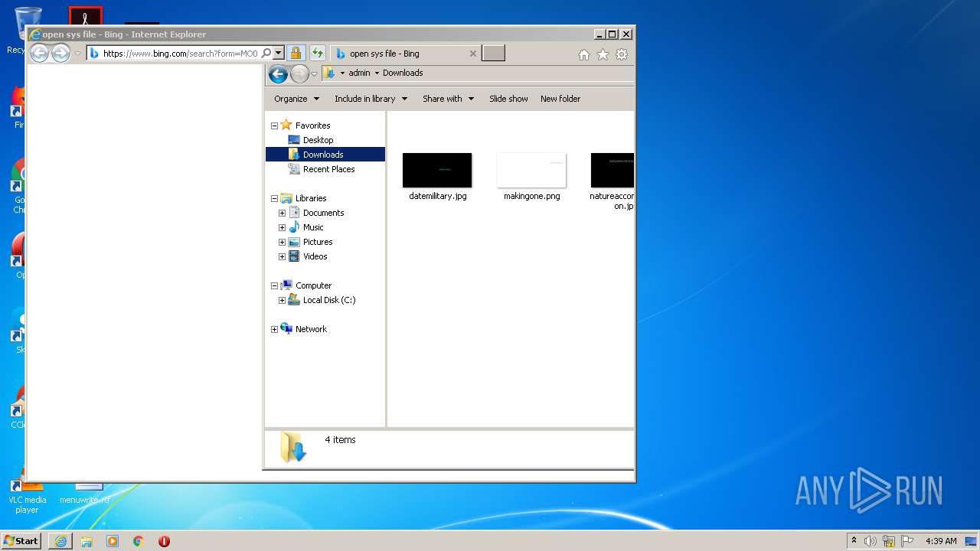The height and width of the screenshot is (551, 980).
Task: Click the search magnifier in address bar
Action: 266,54
